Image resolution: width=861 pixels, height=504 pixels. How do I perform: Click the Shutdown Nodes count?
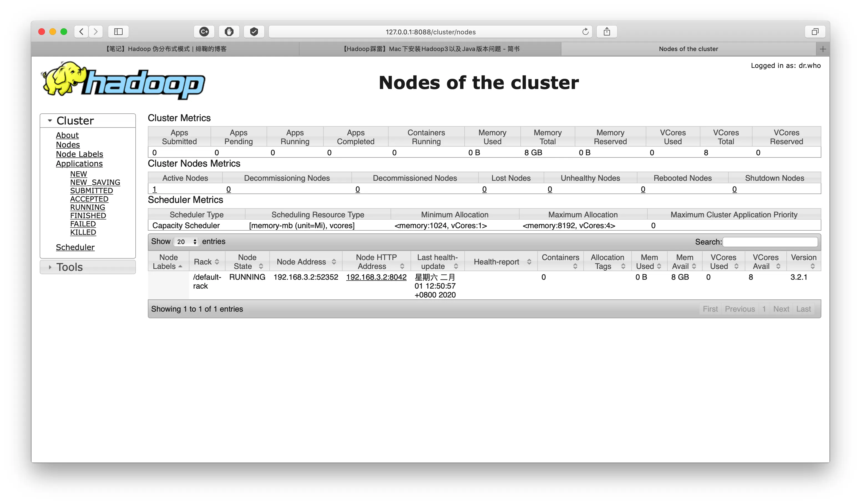point(735,189)
